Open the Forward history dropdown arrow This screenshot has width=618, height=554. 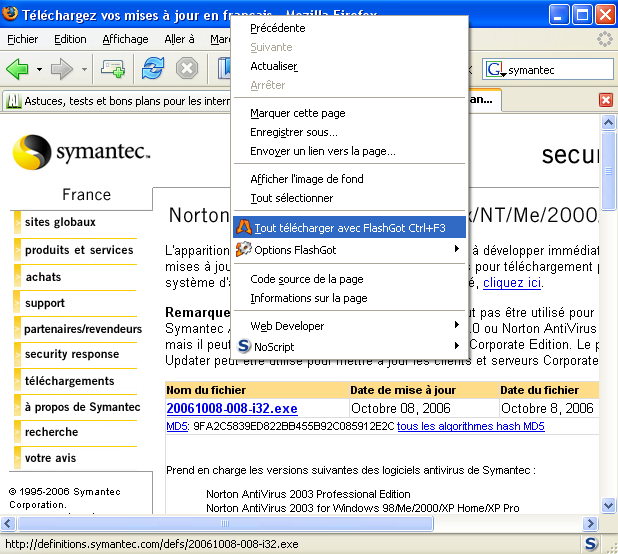click(84, 70)
